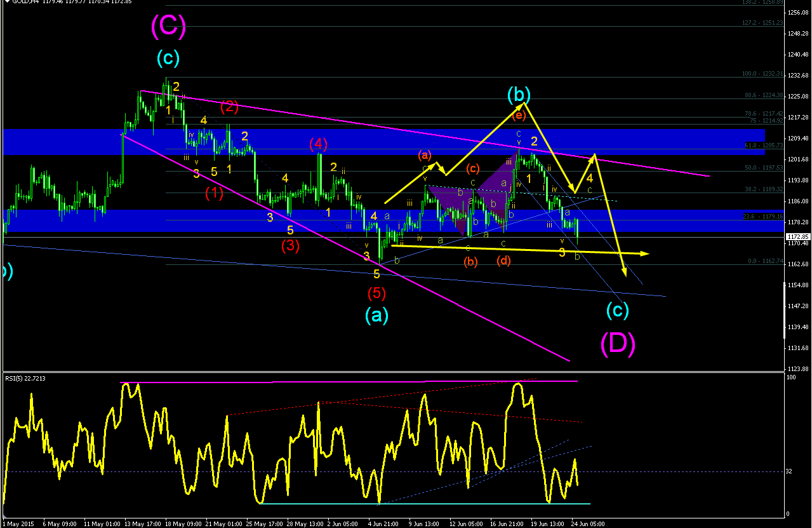
Task: Select the 0.0 - 1162.74 Fibonacci label
Action: click(x=766, y=261)
